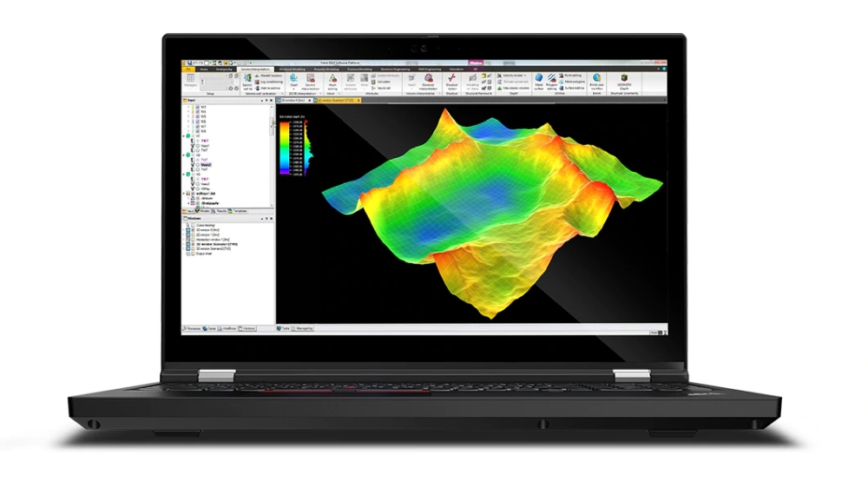
Task: Click the File button
Action: [x=188, y=69]
